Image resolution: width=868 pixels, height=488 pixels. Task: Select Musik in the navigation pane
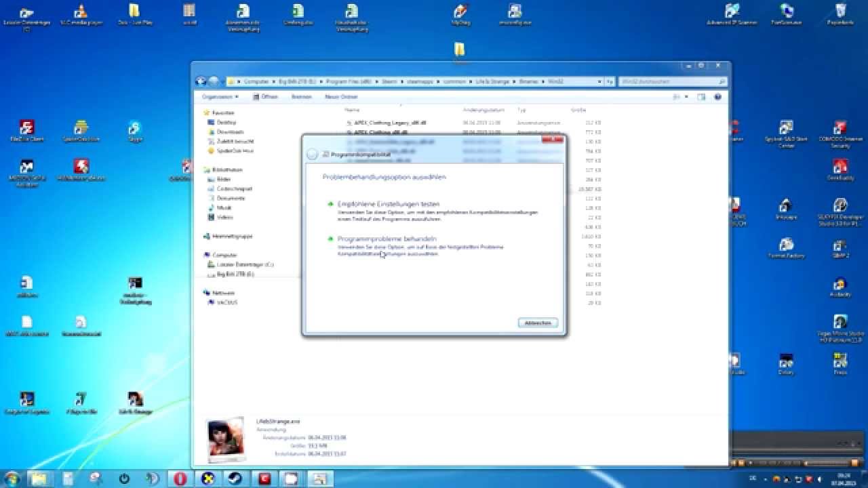pyautogui.click(x=224, y=207)
